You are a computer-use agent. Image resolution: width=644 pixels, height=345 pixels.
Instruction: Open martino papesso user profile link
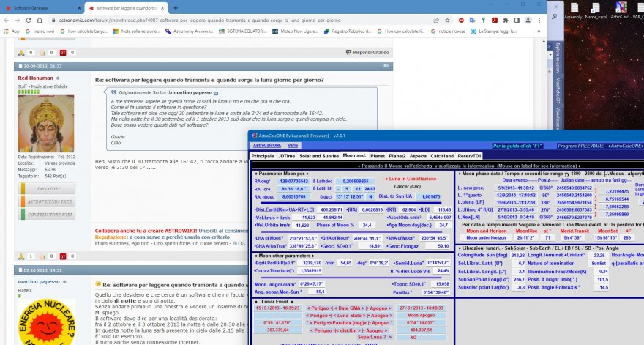pos(39,282)
